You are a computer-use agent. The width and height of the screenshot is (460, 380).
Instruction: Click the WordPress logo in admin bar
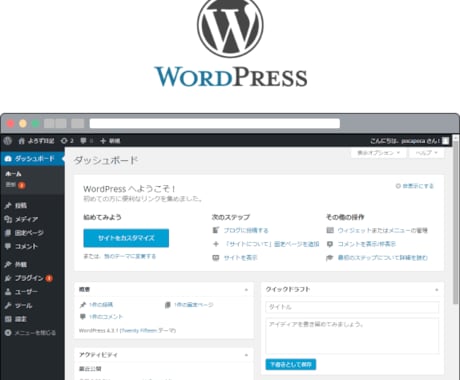pos(8,141)
